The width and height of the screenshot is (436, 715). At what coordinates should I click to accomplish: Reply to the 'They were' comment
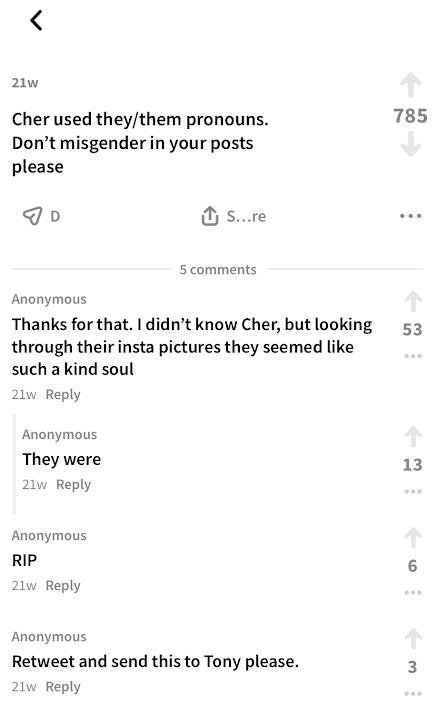pos(73,484)
